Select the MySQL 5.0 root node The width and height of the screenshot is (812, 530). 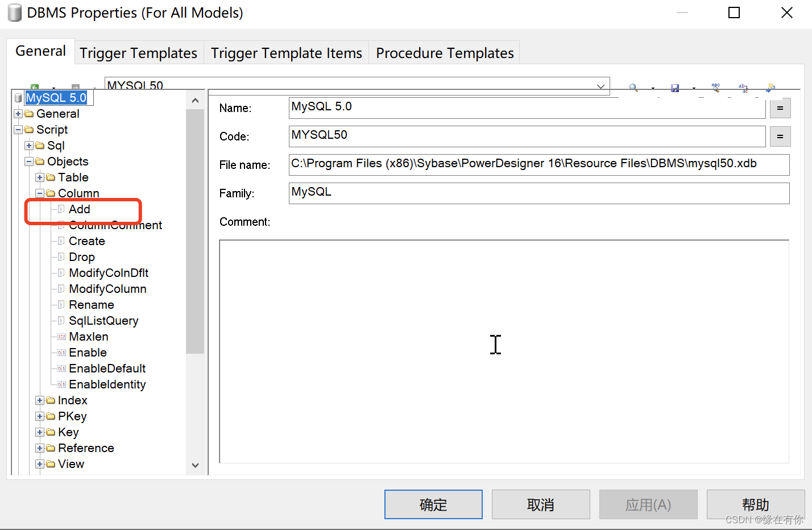coord(56,98)
